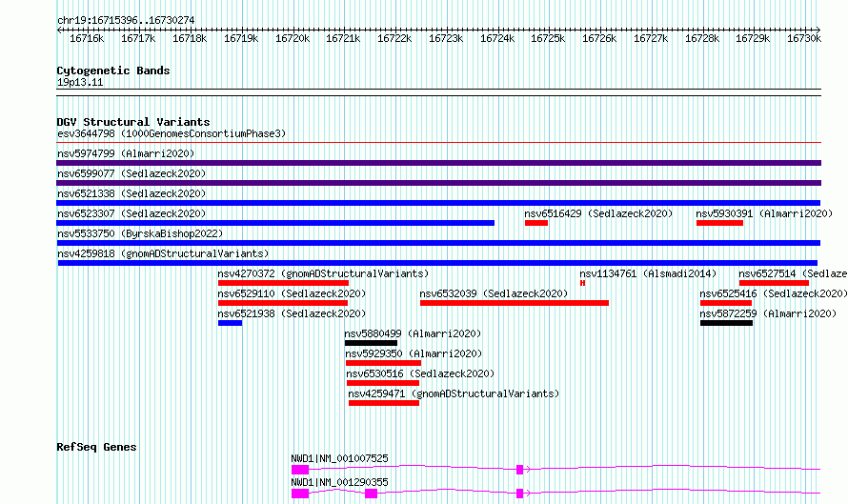Click the first exon of NM_001007525
Screen dimensions: 848x504
[x=300, y=470]
